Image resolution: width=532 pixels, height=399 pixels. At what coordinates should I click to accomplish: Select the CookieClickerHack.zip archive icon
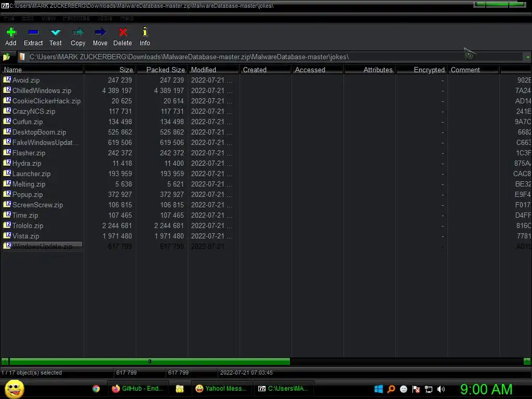point(7,100)
